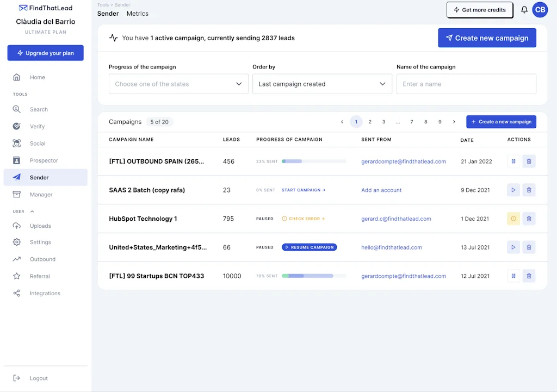Open the Order by dropdown

(322, 84)
